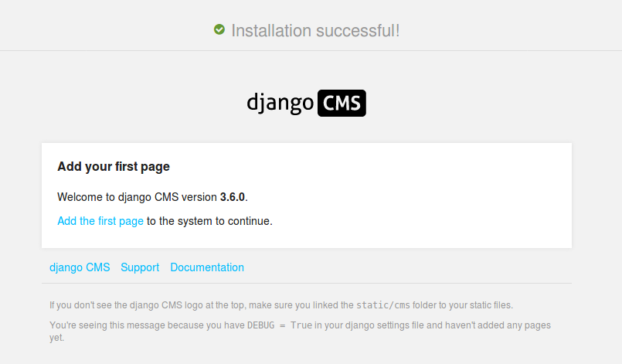Click the "to the system to continue" text
622x364 pixels.
coord(209,221)
